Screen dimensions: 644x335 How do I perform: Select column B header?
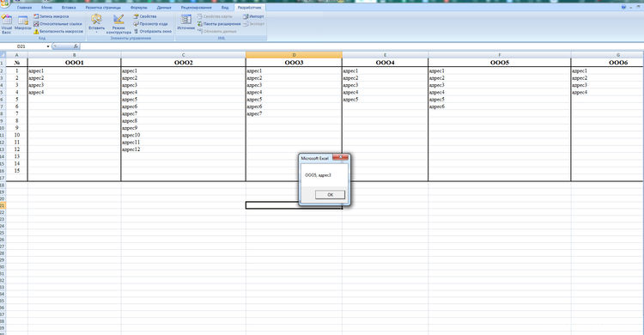[x=75, y=55]
